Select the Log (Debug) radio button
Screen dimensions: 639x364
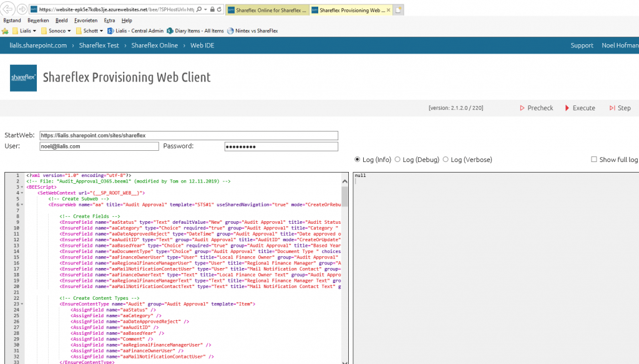(398, 160)
